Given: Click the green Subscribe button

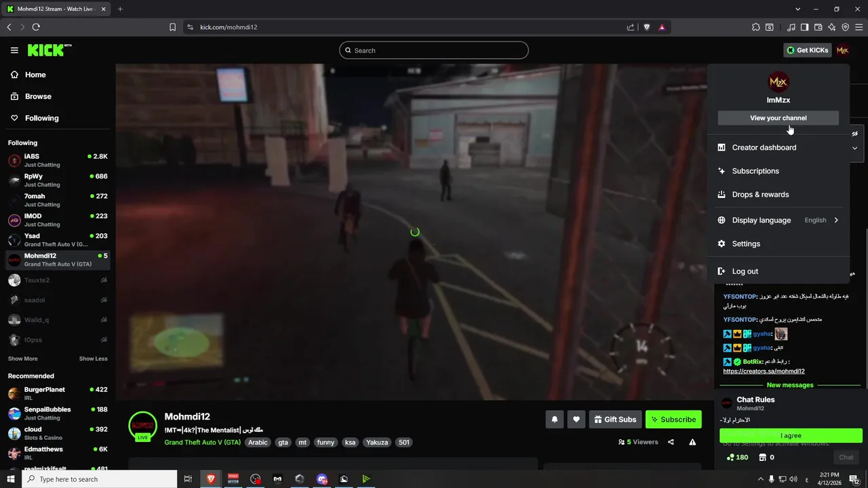Looking at the screenshot, I should coord(673,420).
